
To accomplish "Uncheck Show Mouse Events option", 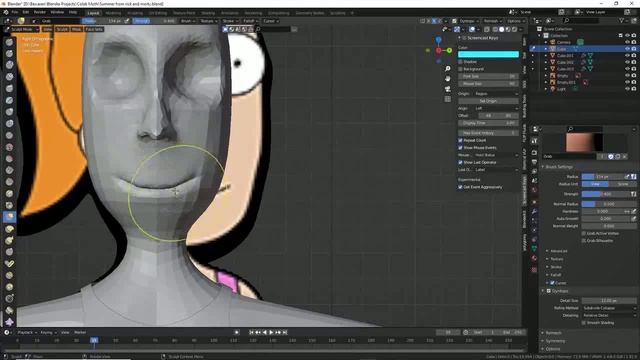I will tap(460, 147).
